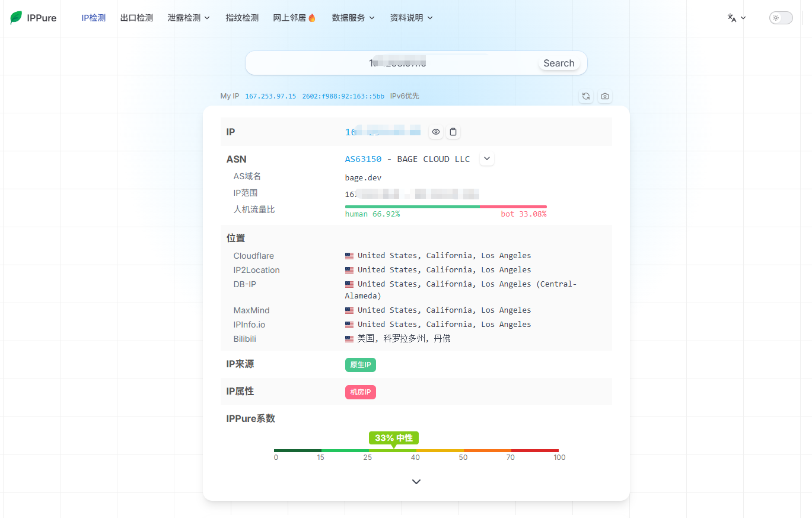This screenshot has height=518, width=812.
Task: Copy the IP with the clipboard icon
Action: click(453, 132)
